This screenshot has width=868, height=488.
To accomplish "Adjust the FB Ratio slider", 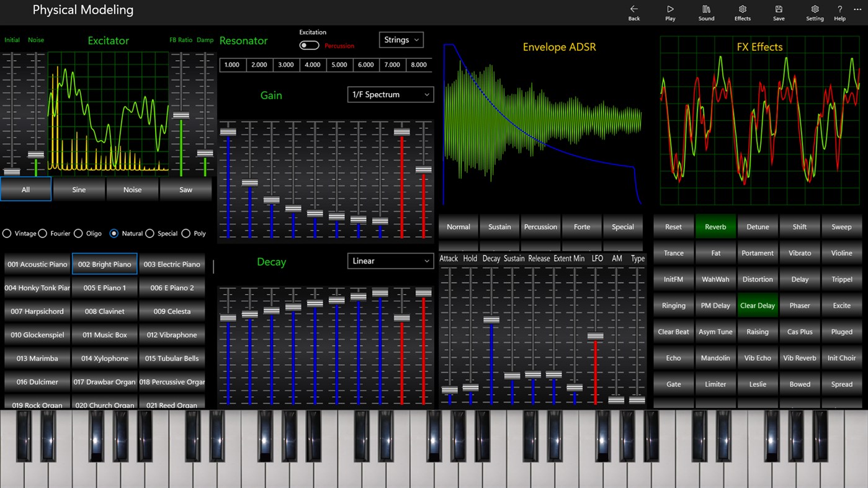I will pos(181,115).
